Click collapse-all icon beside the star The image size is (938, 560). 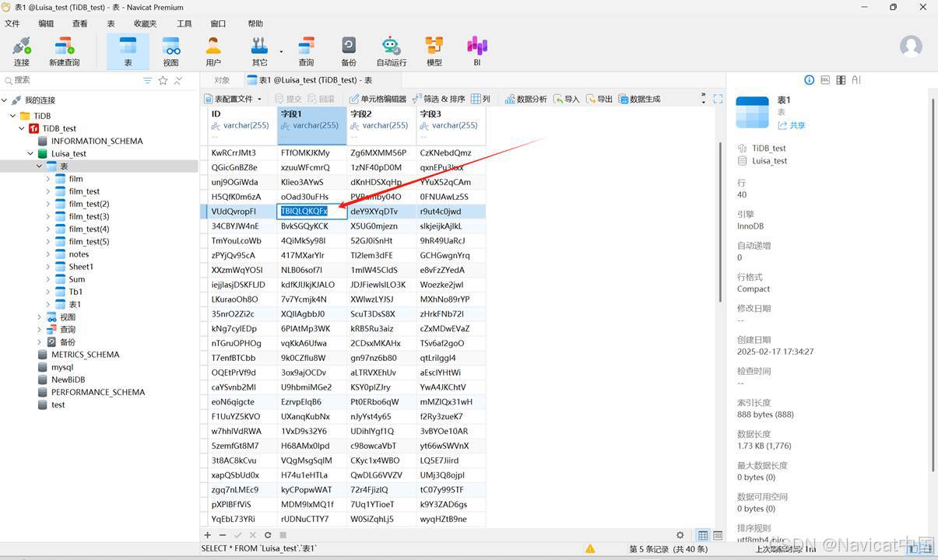(178, 80)
